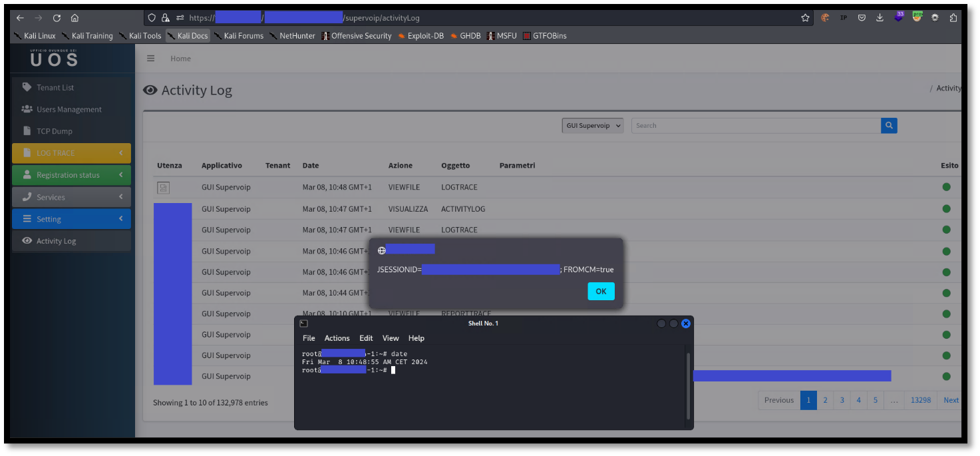The image size is (980, 456).
Task: Click the padlock site security icon
Action: tap(166, 18)
